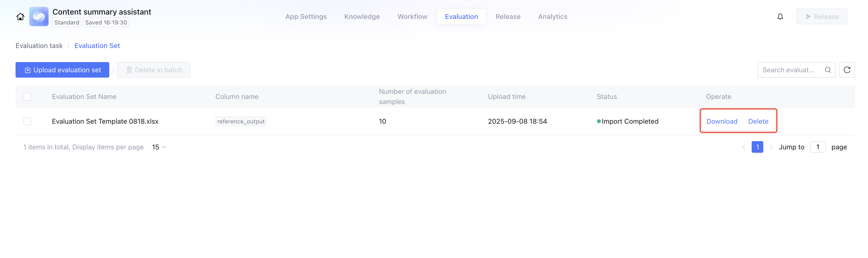
Task: Click the Jump to page number field
Action: click(817, 147)
